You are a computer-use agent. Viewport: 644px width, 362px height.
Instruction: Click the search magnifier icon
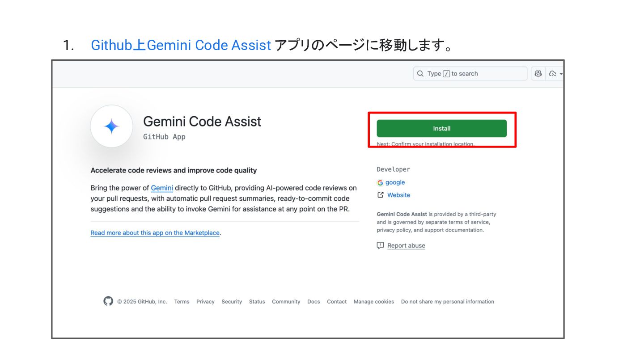point(420,74)
